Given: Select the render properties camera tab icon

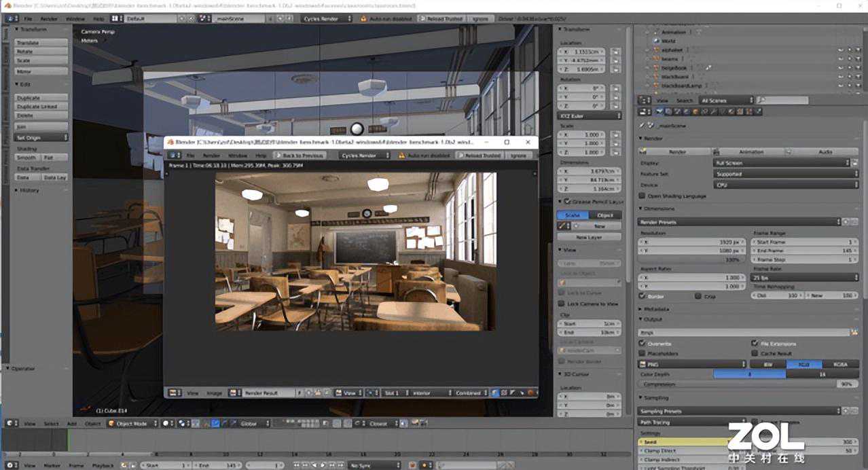Looking at the screenshot, I should [660, 112].
